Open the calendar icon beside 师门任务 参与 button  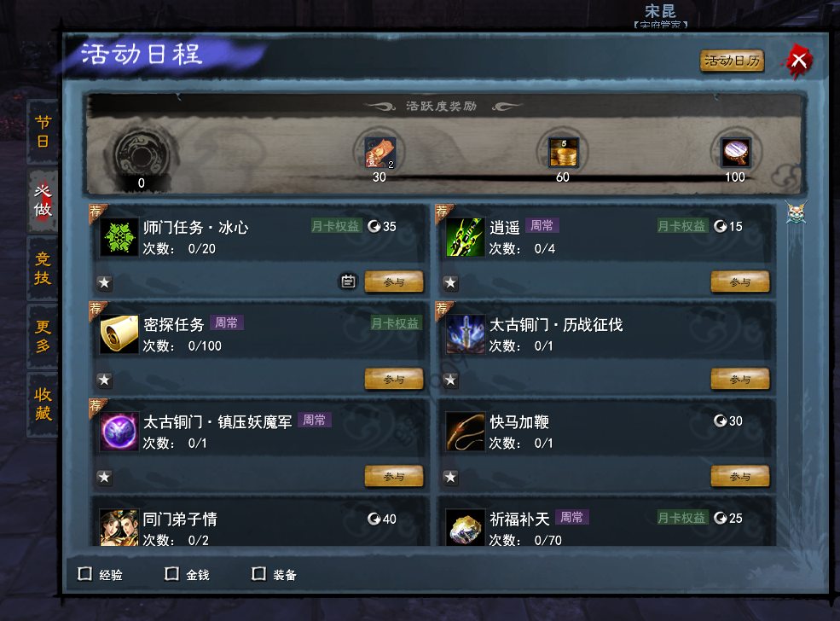[348, 281]
